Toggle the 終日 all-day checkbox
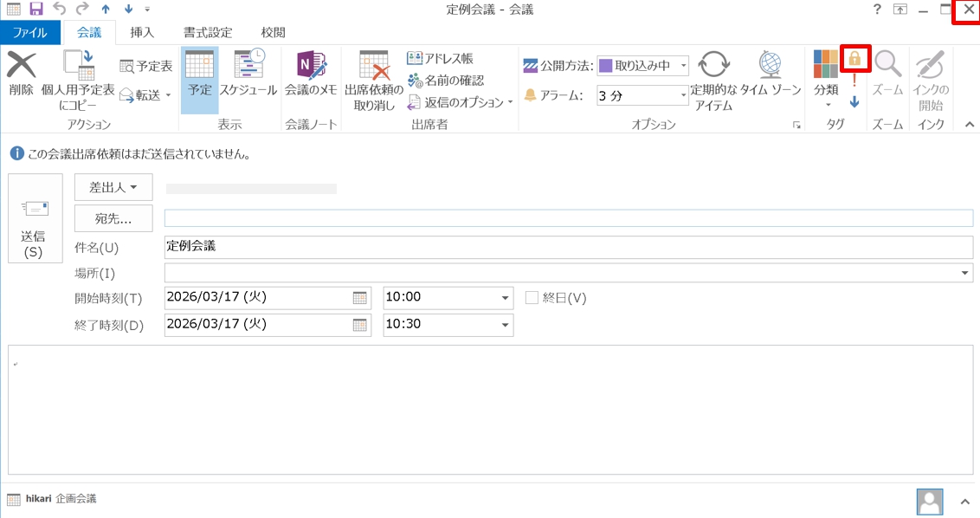The image size is (980, 518). 532,298
